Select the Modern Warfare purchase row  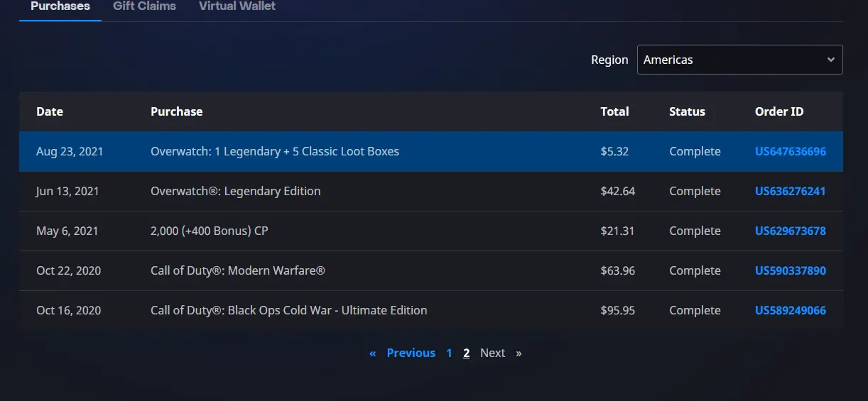tap(431, 271)
